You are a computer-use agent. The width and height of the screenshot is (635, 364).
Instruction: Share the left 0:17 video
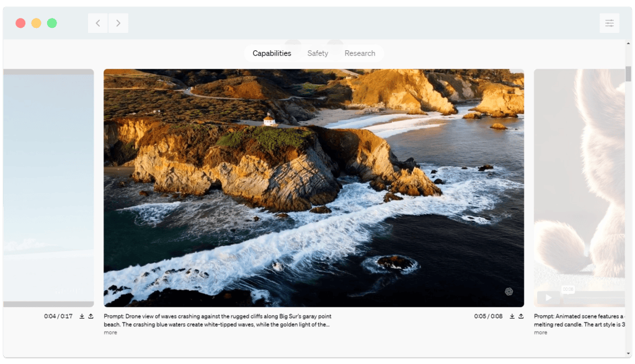tap(91, 316)
